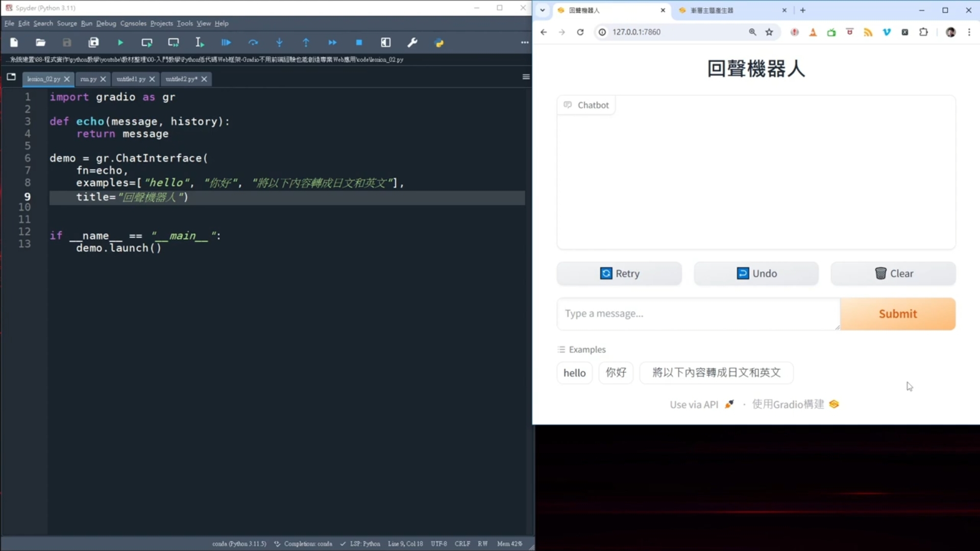Save the current file in Spyder
Image resolution: width=980 pixels, height=551 pixels.
click(67, 43)
